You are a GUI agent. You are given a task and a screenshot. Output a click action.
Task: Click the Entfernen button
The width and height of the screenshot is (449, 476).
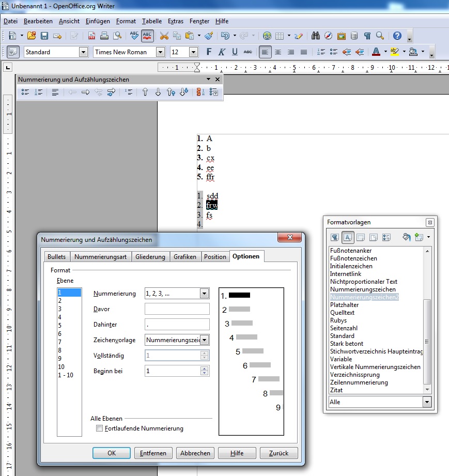(153, 453)
